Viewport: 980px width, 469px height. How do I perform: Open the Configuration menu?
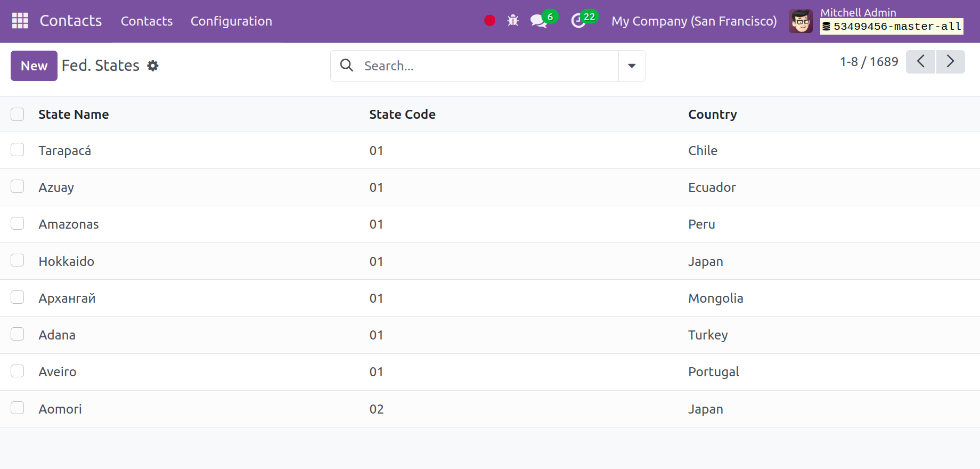[x=231, y=21]
